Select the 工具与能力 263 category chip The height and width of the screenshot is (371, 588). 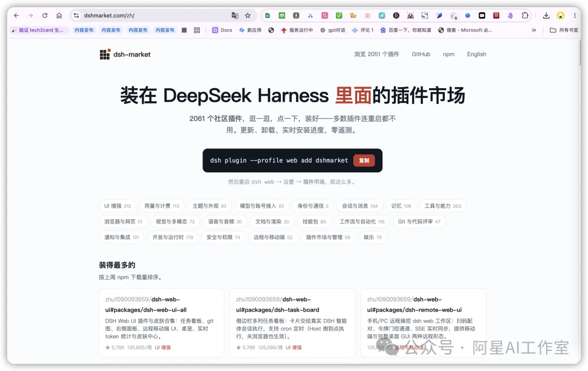tap(443, 206)
